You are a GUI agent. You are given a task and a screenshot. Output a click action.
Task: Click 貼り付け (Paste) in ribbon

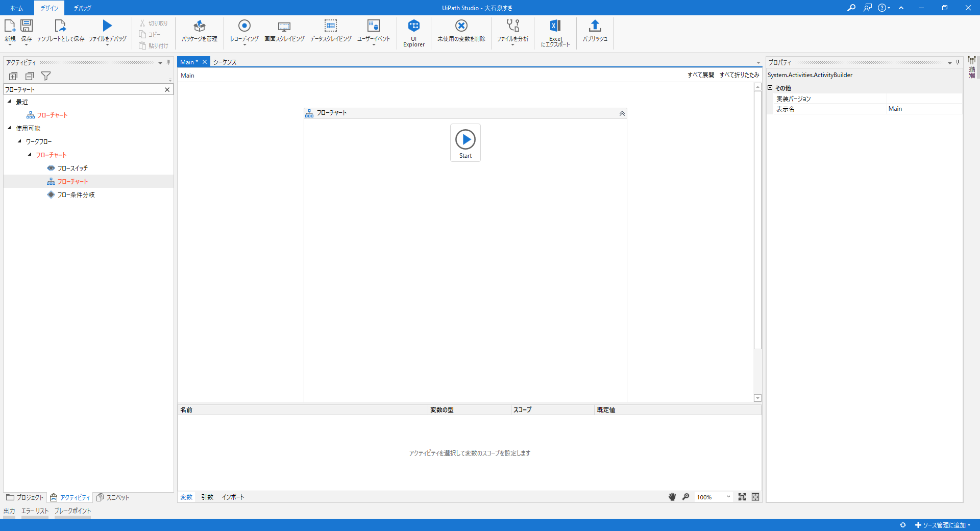pyautogui.click(x=154, y=46)
